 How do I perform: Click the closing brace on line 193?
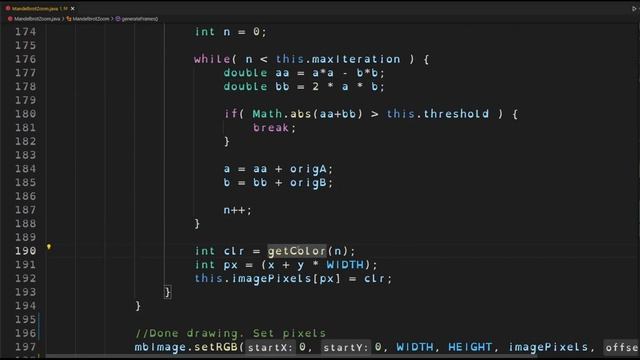167,292
